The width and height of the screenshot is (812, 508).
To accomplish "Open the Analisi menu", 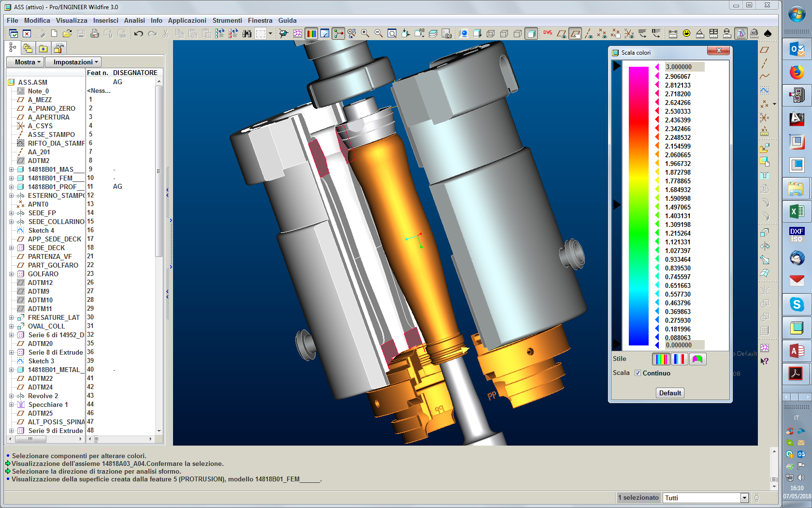I will tap(134, 20).
